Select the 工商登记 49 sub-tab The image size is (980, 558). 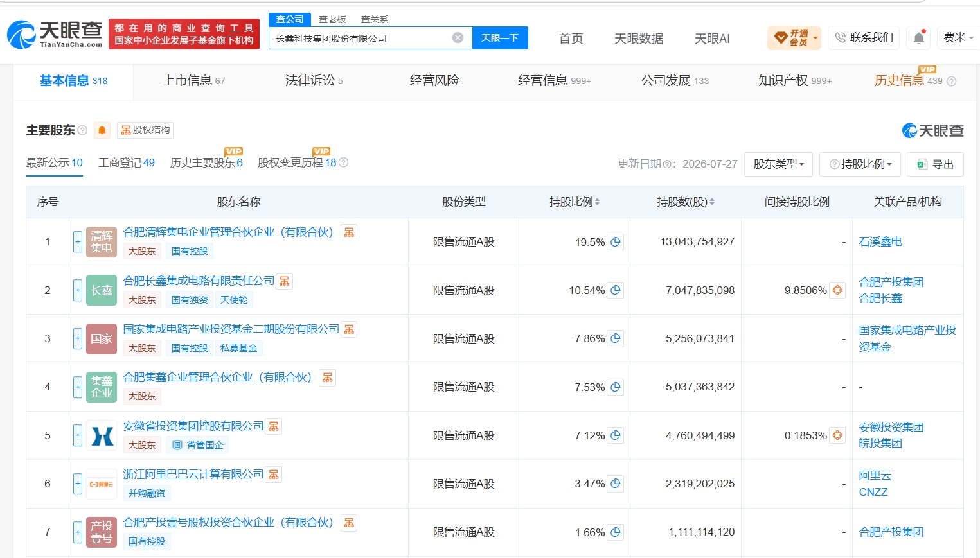(x=127, y=163)
